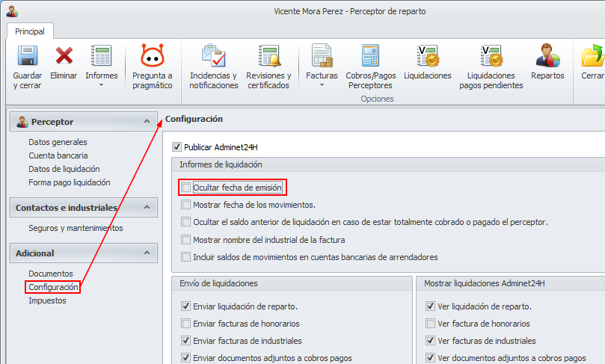Open Impuestos under Adicional
The image size is (605, 364).
pyautogui.click(x=47, y=300)
